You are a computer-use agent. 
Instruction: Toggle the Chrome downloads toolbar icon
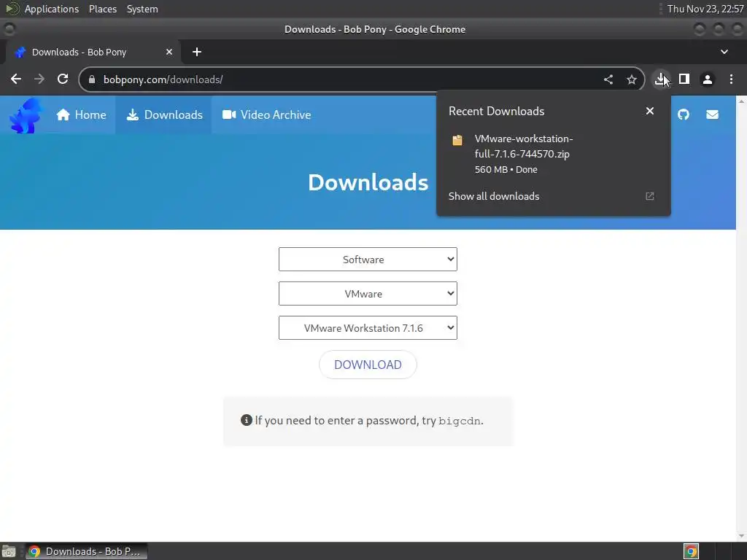[660, 79]
